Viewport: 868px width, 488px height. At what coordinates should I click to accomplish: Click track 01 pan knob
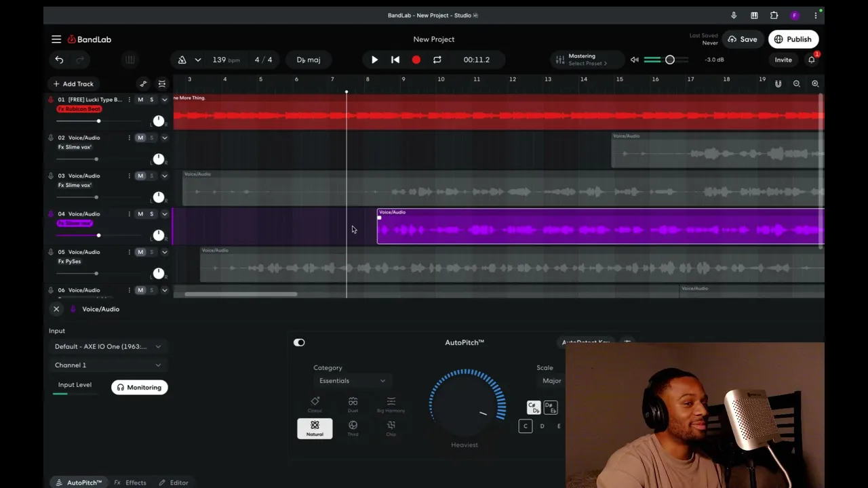tap(158, 121)
